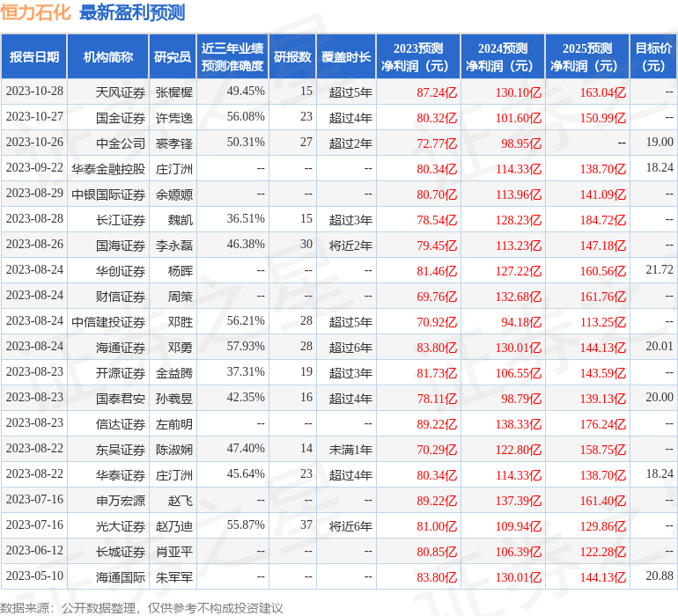Click researcher name 裘孝锋
678x616 pixels.
point(173,143)
